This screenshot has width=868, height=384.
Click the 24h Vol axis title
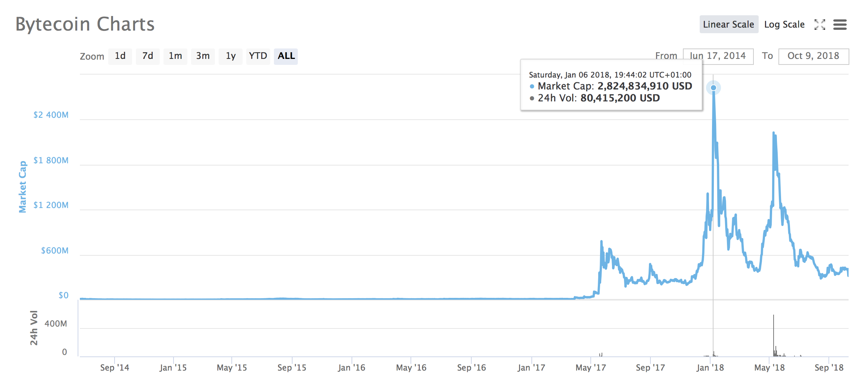click(34, 328)
